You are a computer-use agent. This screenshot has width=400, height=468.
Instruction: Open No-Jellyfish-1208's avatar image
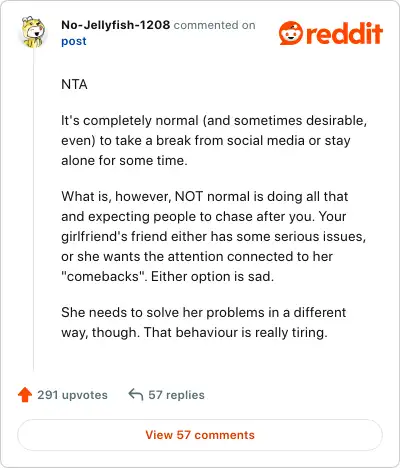[x=33, y=32]
